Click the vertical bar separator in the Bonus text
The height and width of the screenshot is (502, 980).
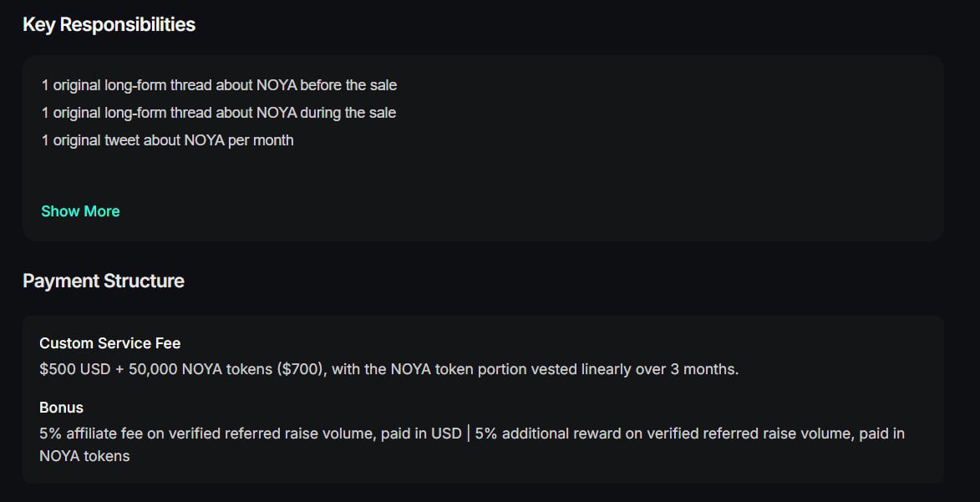coord(469,434)
